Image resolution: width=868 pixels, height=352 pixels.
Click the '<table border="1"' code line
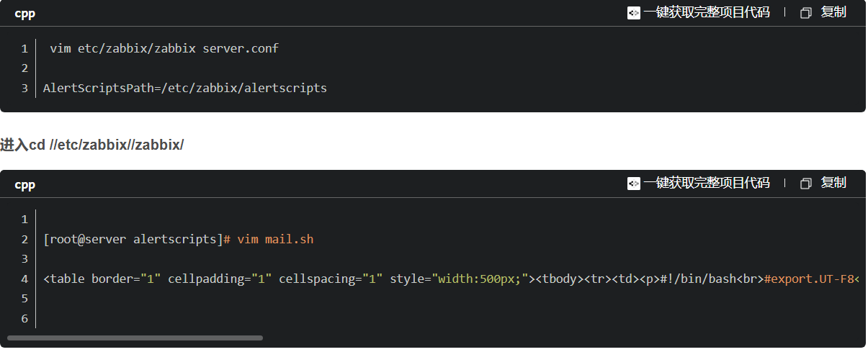coord(451,279)
